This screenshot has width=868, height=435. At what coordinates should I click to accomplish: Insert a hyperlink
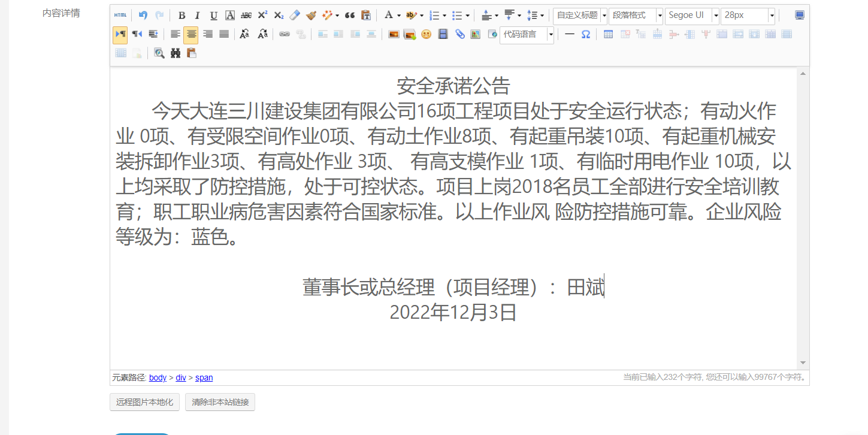(x=285, y=34)
